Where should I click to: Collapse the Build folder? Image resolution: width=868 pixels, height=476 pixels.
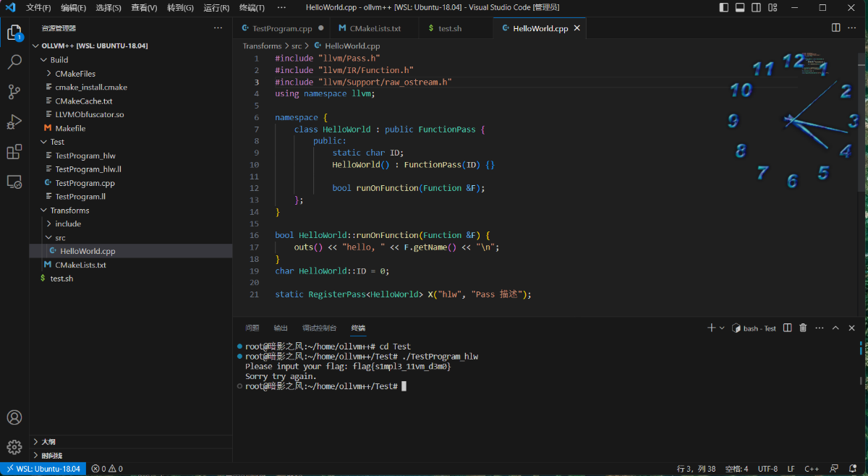point(59,60)
